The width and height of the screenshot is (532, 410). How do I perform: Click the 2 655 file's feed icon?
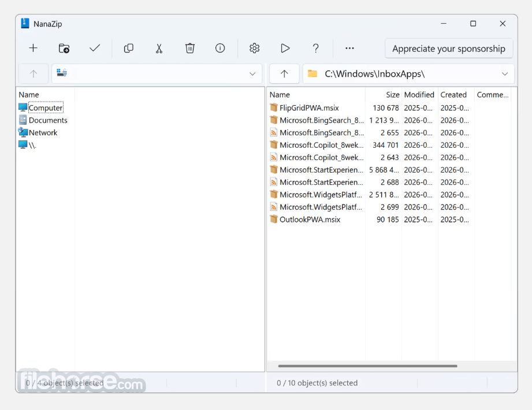[274, 132]
